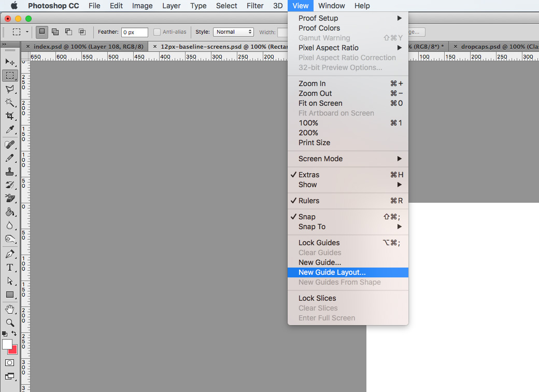This screenshot has height=392, width=539.
Task: Enable the Anti-alias checkbox
Action: point(157,32)
